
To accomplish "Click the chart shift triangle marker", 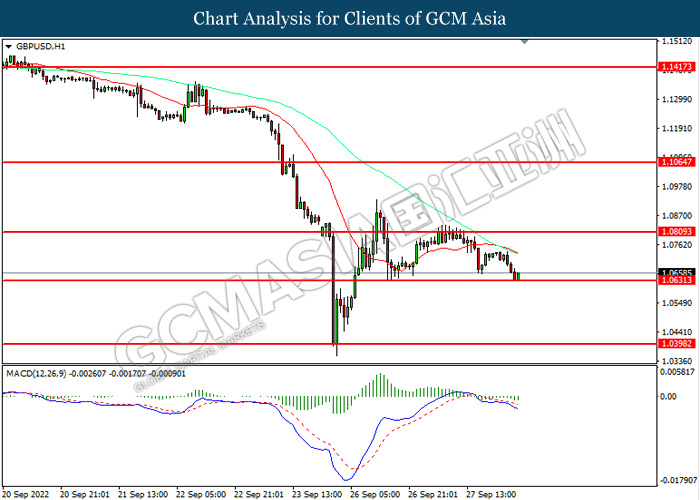I will click(525, 42).
